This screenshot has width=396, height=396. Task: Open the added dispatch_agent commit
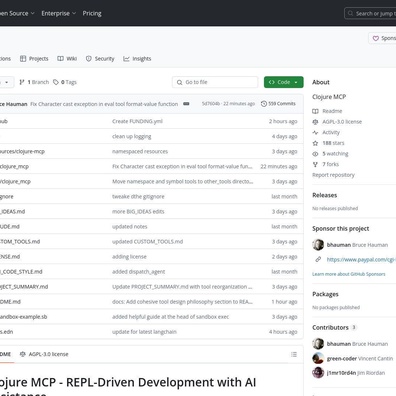[139, 272]
